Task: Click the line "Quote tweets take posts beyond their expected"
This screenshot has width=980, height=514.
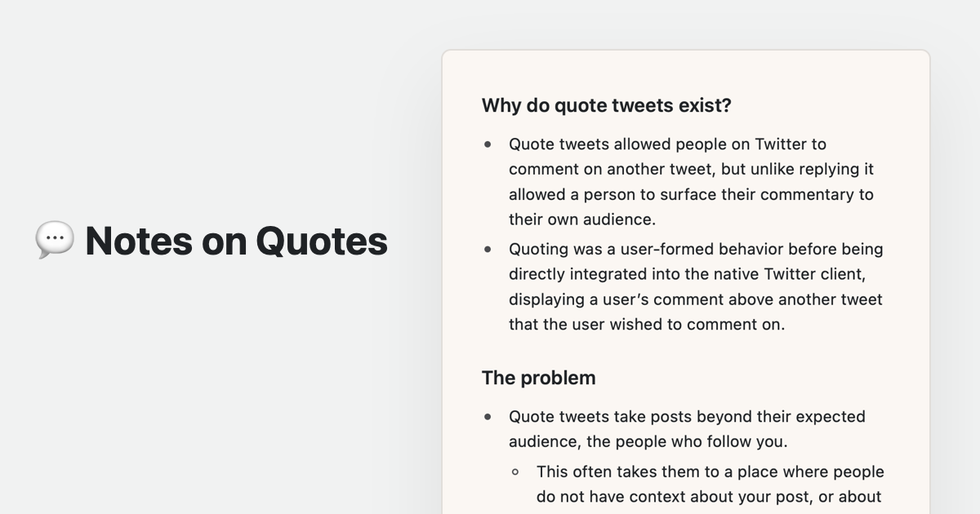Action: click(687, 417)
